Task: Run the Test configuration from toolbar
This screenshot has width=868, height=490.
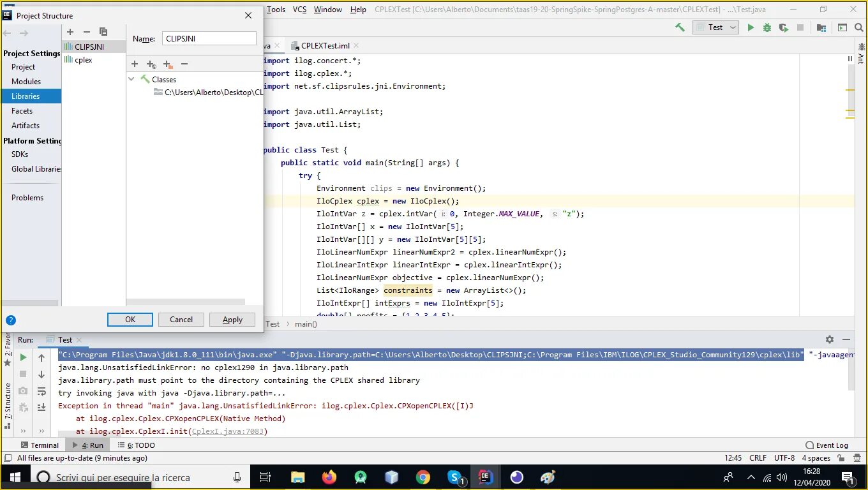Action: point(751,27)
